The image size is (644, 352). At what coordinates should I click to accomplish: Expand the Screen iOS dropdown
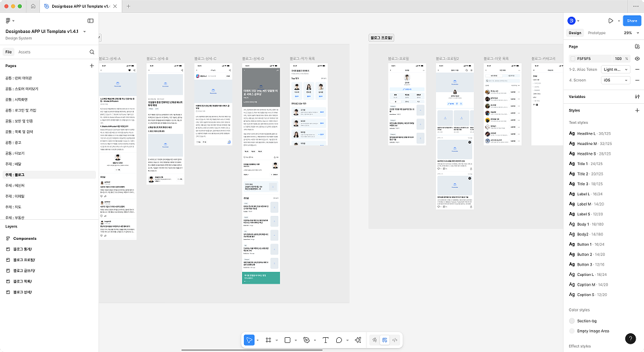tap(616, 80)
